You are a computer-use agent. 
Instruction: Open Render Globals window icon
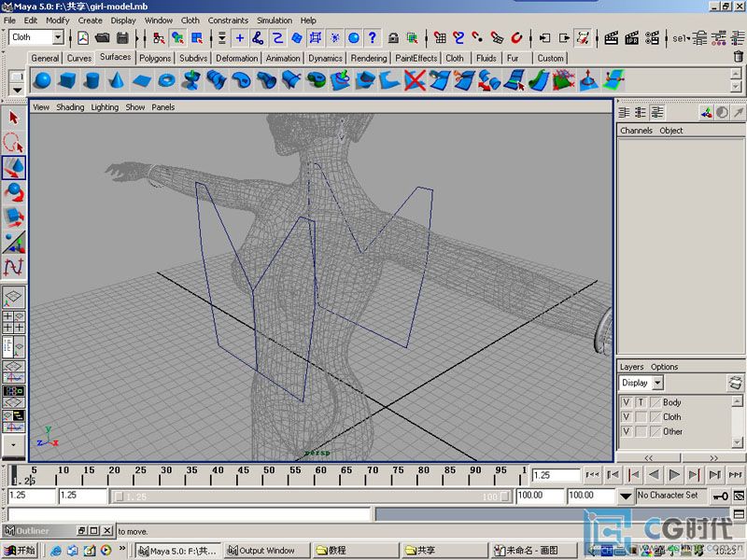pyautogui.click(x=652, y=37)
